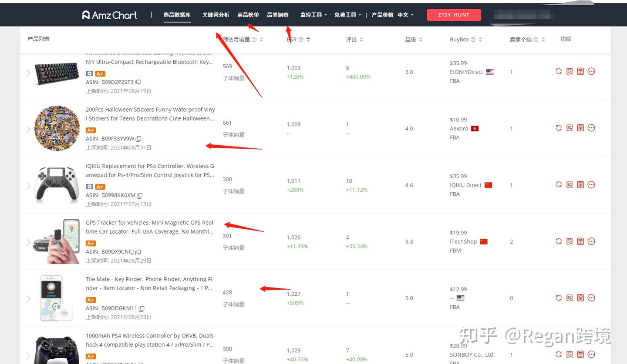The image size is (627, 364).
Task: Expand the Tile Mate product row
Action: [28, 299]
